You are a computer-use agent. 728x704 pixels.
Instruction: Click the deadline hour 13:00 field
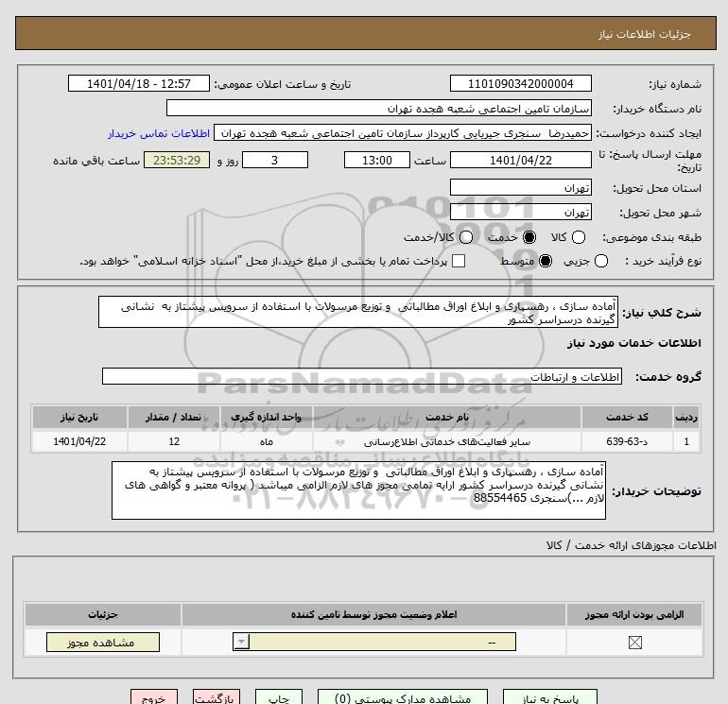[377, 160]
